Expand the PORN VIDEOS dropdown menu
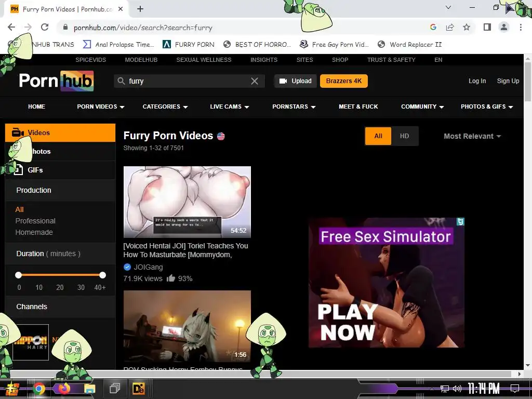Viewport: 532px width, 399px height. pos(101,107)
